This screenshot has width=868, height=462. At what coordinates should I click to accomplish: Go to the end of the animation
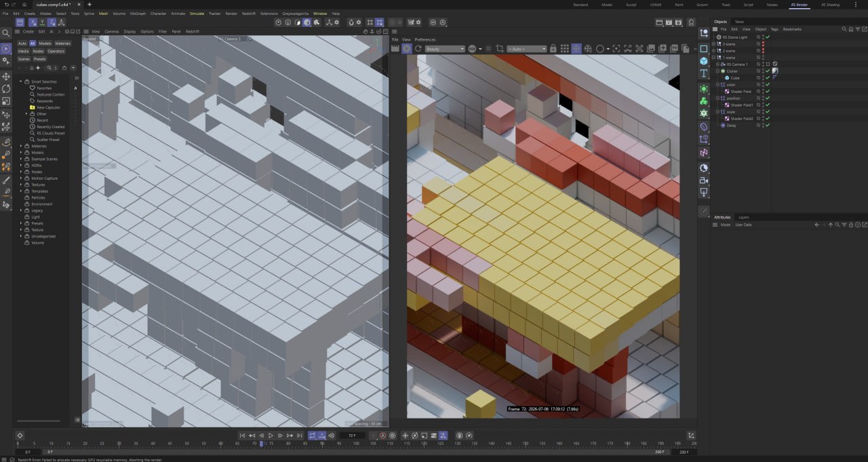pyautogui.click(x=299, y=436)
